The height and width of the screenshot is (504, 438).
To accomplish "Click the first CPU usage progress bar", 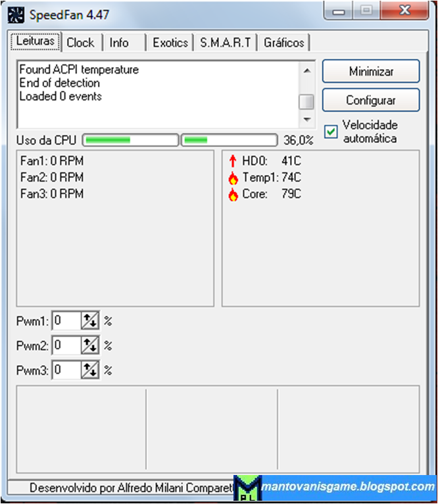I will [130, 140].
